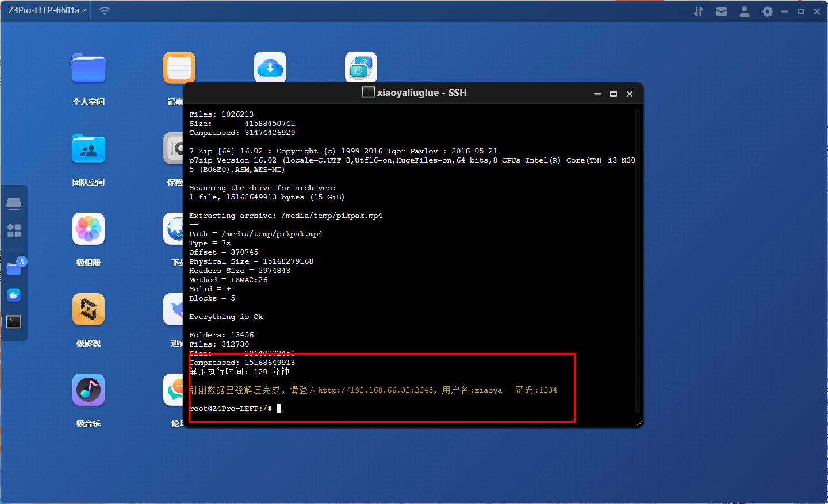
Task: Open the 个人空间 folder icon
Action: click(x=89, y=69)
